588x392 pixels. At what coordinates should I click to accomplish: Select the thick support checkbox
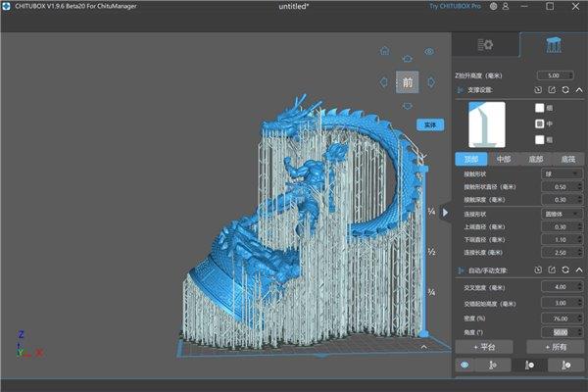538,140
